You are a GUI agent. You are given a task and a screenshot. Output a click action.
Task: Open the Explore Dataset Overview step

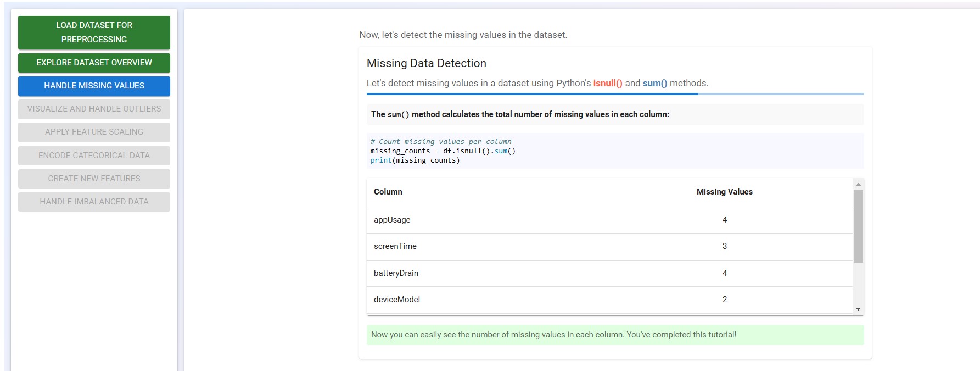(94, 63)
